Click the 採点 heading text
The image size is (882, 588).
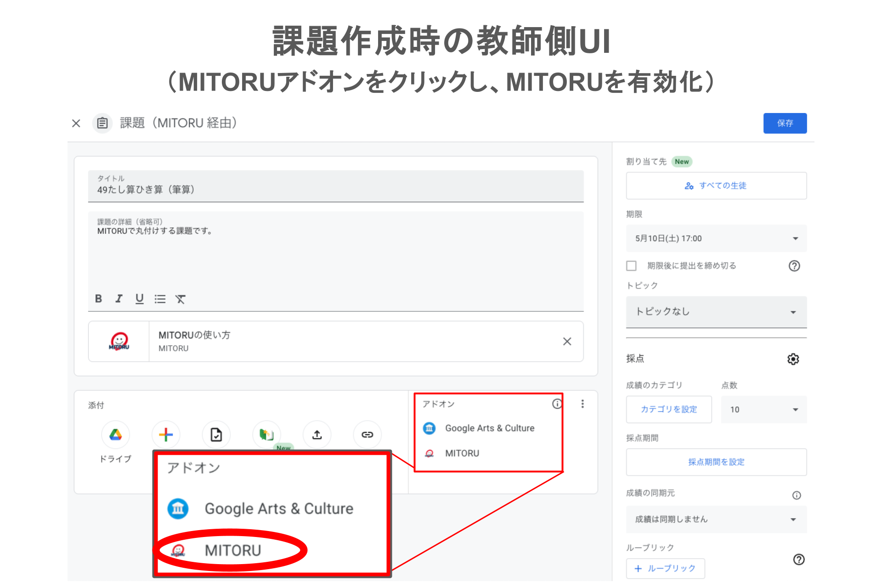pyautogui.click(x=635, y=359)
